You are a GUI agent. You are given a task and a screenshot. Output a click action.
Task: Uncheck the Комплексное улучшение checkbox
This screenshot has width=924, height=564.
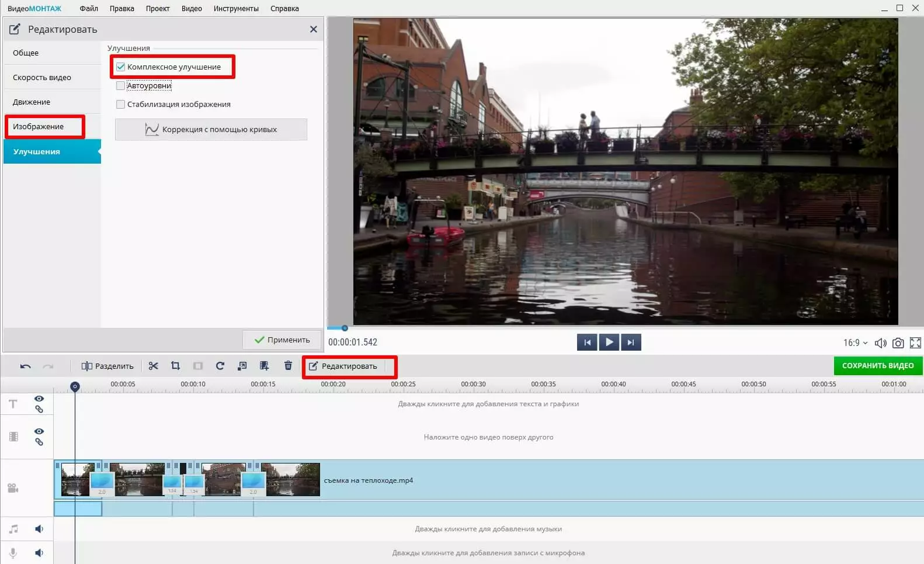tap(121, 67)
